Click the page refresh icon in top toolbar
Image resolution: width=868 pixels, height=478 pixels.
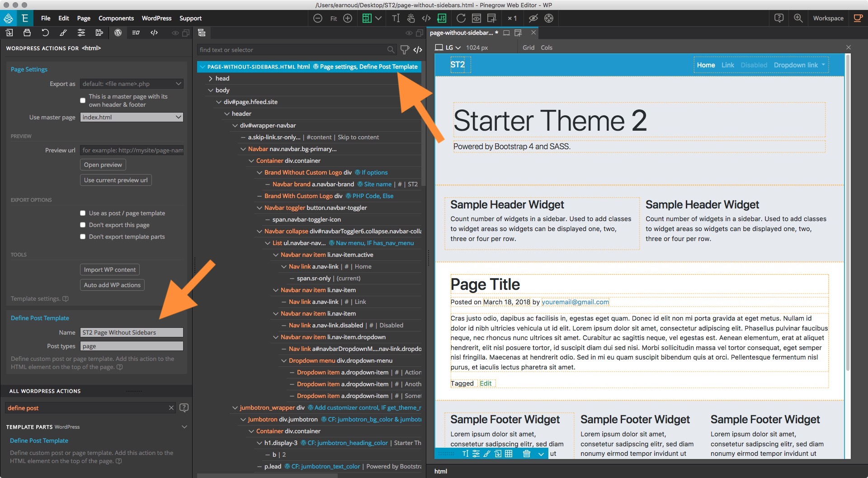(461, 18)
